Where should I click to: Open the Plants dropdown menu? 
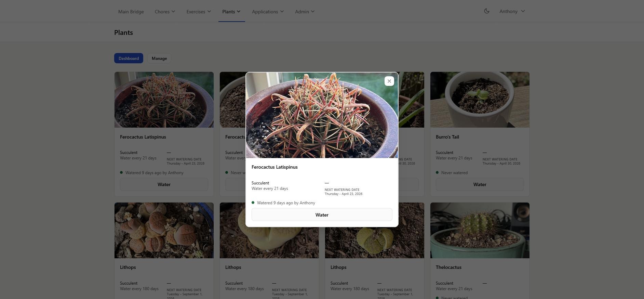coord(231,12)
